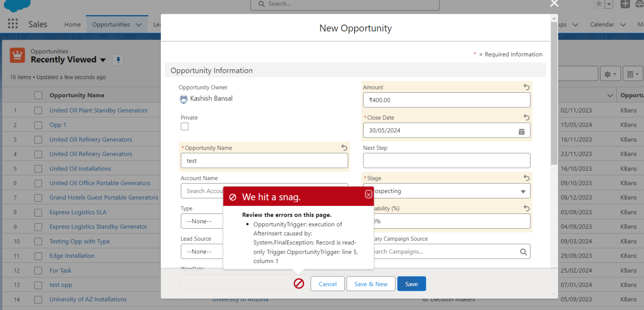Screen dimensions: 644x310
Task: Open the App Launcher waffle icon
Action: coord(13,23)
